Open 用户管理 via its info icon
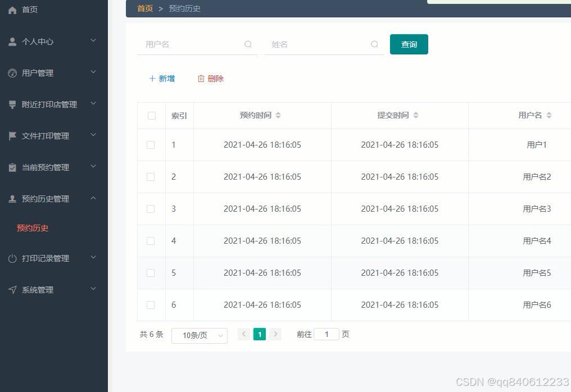 click(11, 72)
